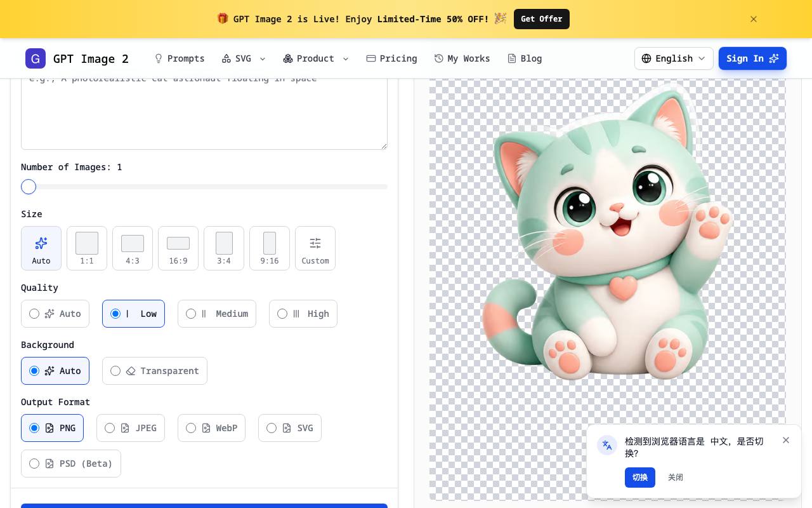Click inside the prompt text area
Screen dimensions: 812x508
(x=204, y=114)
